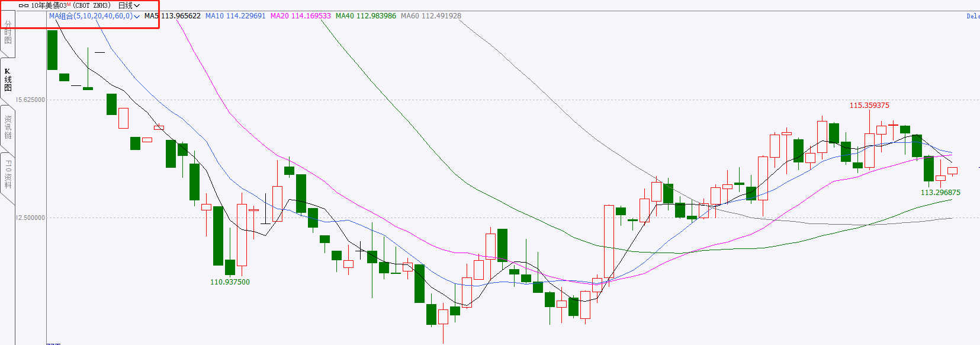Click the MA60 112.491928 readout

tap(431, 16)
